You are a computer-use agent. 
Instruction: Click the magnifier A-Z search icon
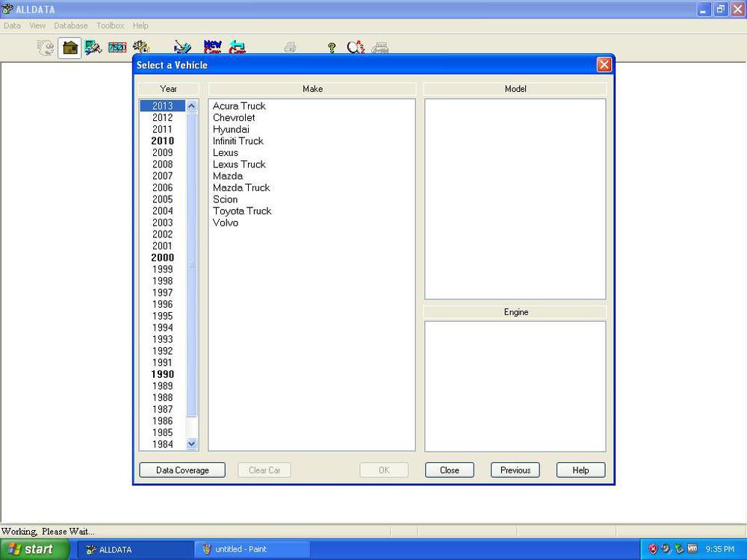356,48
